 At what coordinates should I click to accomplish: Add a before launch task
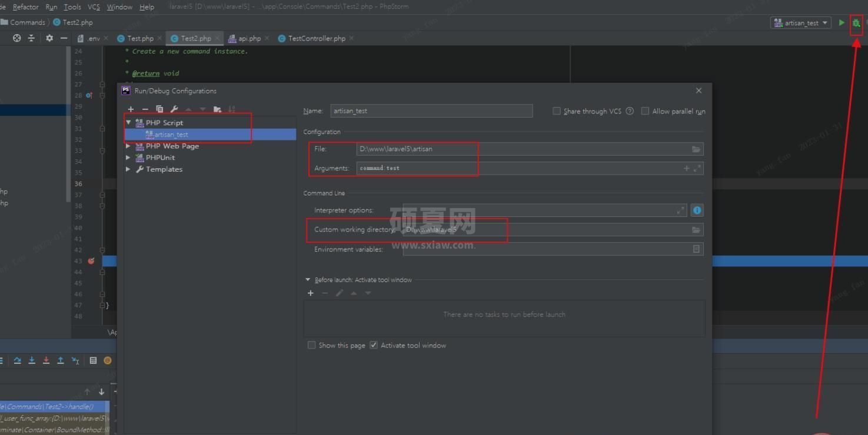pyautogui.click(x=311, y=293)
